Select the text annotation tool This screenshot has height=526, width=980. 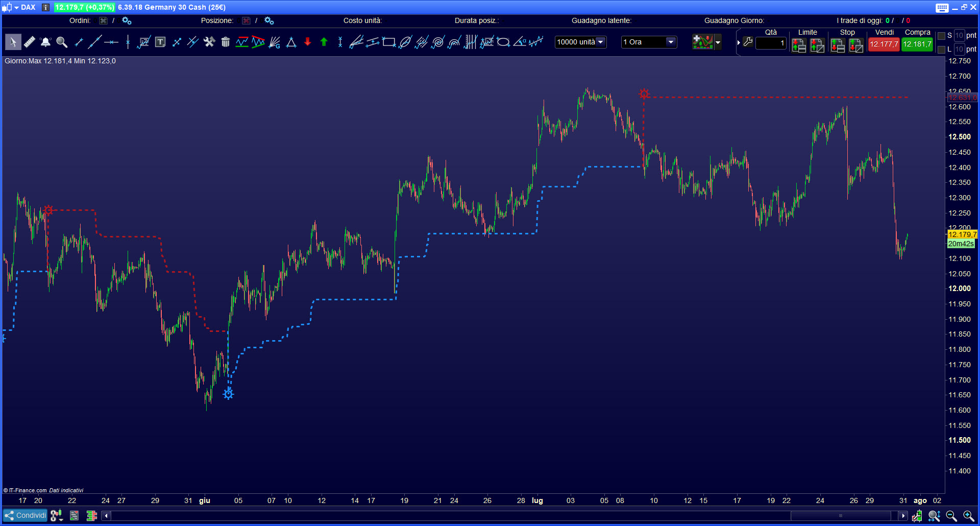160,42
